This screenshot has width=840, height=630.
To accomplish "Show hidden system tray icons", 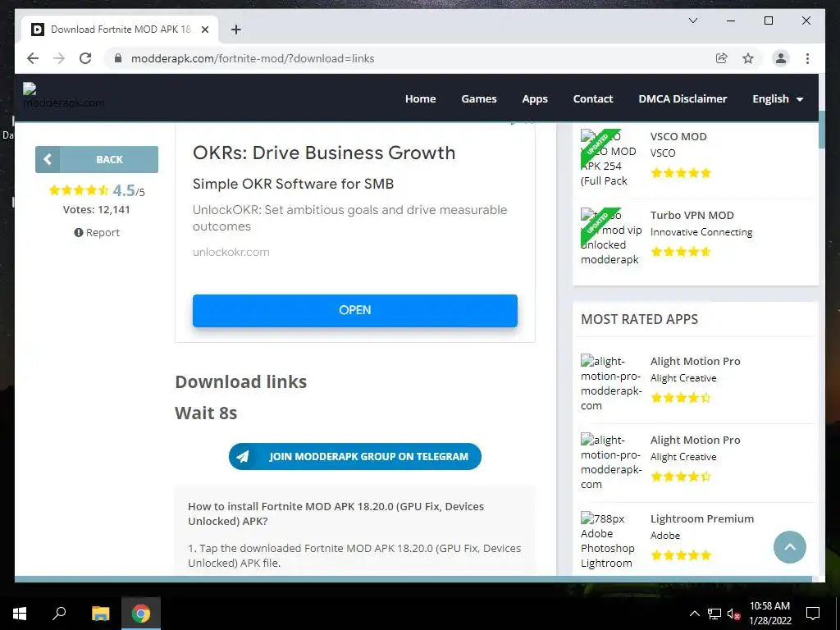I will tap(694, 614).
